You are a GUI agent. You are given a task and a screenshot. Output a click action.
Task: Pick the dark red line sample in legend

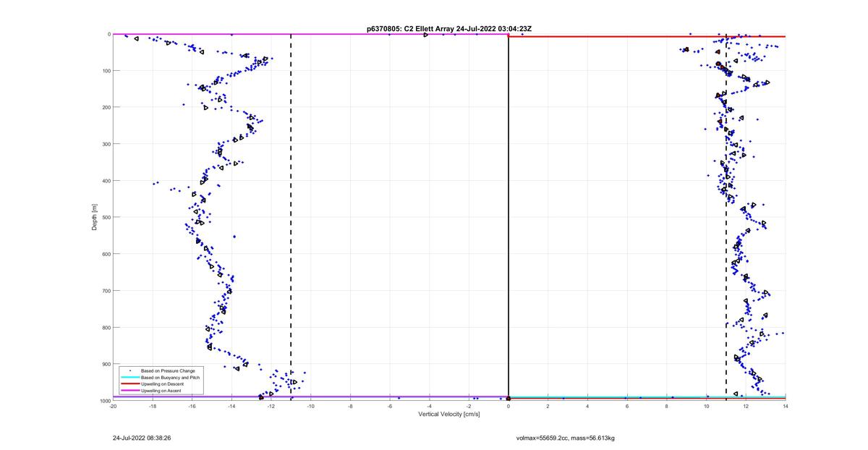click(x=130, y=383)
